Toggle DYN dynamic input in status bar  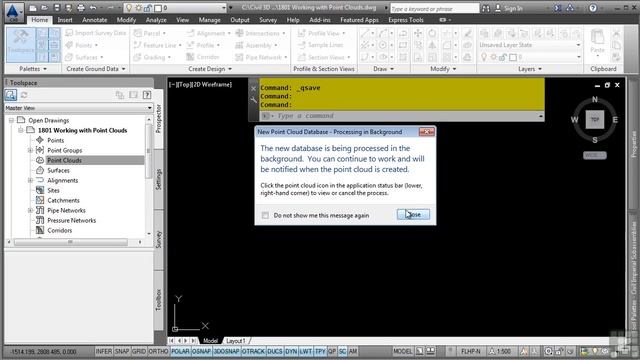[x=291, y=351]
